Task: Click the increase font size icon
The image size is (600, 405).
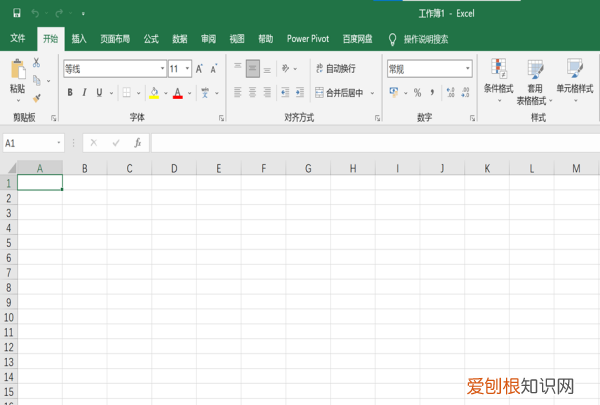Action: [199, 69]
